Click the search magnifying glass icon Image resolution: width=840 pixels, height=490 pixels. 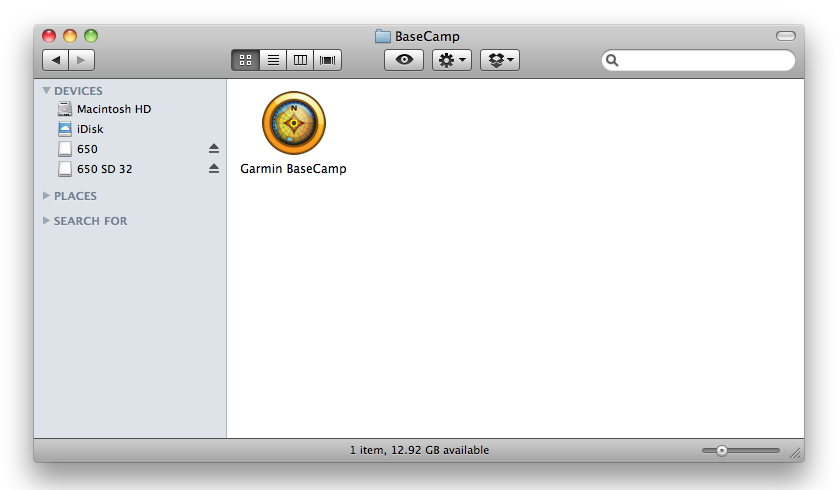tap(612, 61)
